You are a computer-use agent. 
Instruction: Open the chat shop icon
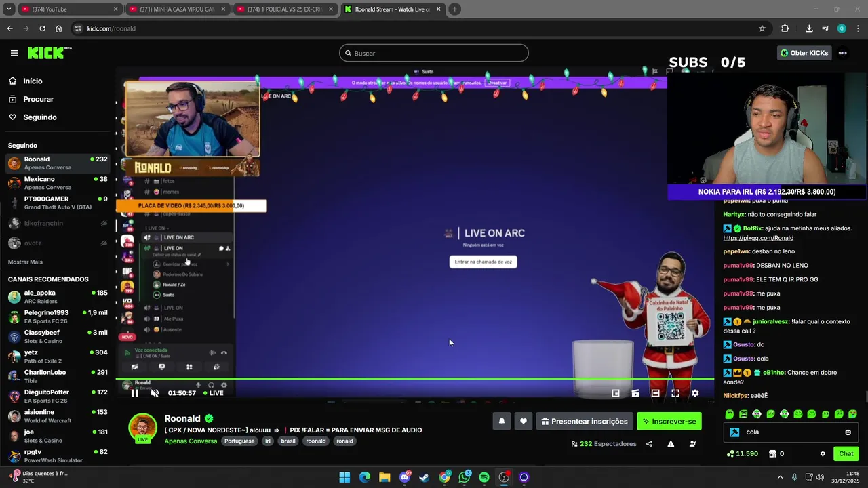(772, 454)
